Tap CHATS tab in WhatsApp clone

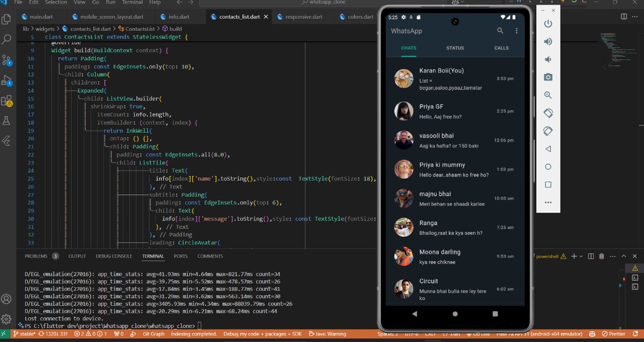coord(408,48)
